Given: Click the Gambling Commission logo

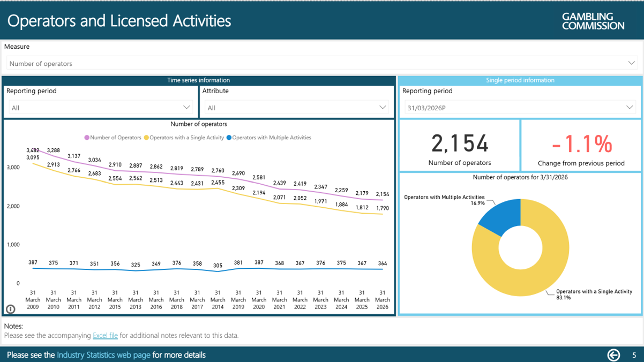Looking at the screenshot, I should coord(593,21).
